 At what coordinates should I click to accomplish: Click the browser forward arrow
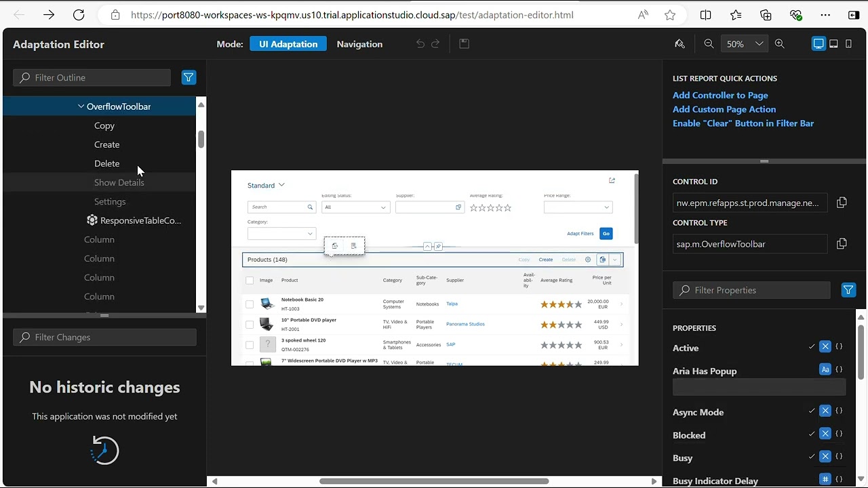[49, 15]
